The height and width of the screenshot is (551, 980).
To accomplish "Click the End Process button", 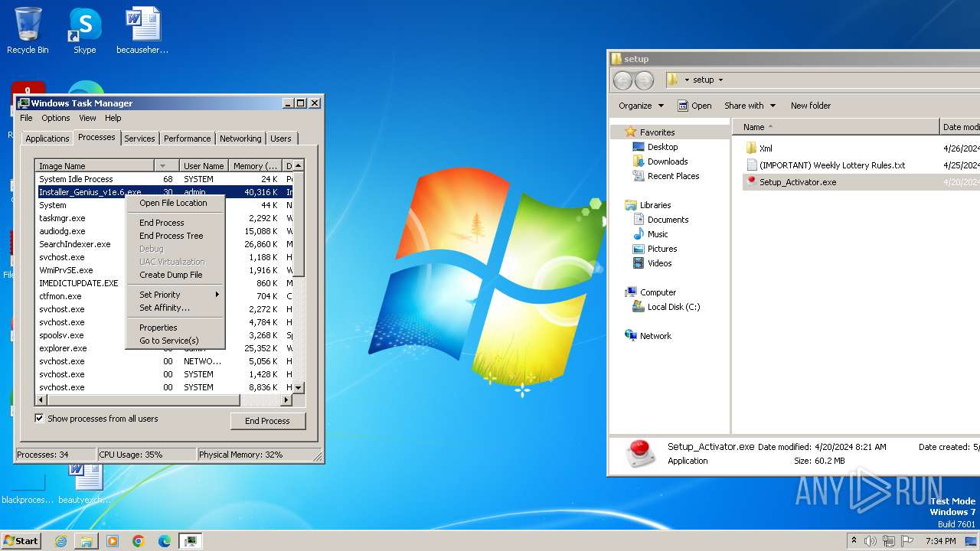I will point(267,421).
